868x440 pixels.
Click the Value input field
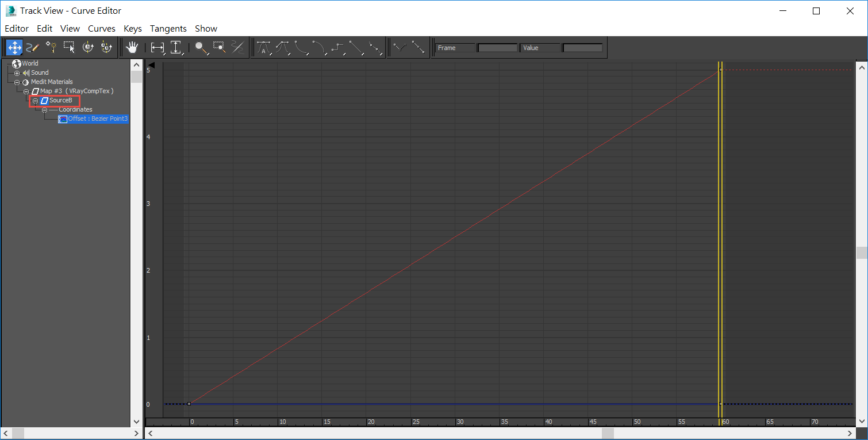click(x=583, y=48)
